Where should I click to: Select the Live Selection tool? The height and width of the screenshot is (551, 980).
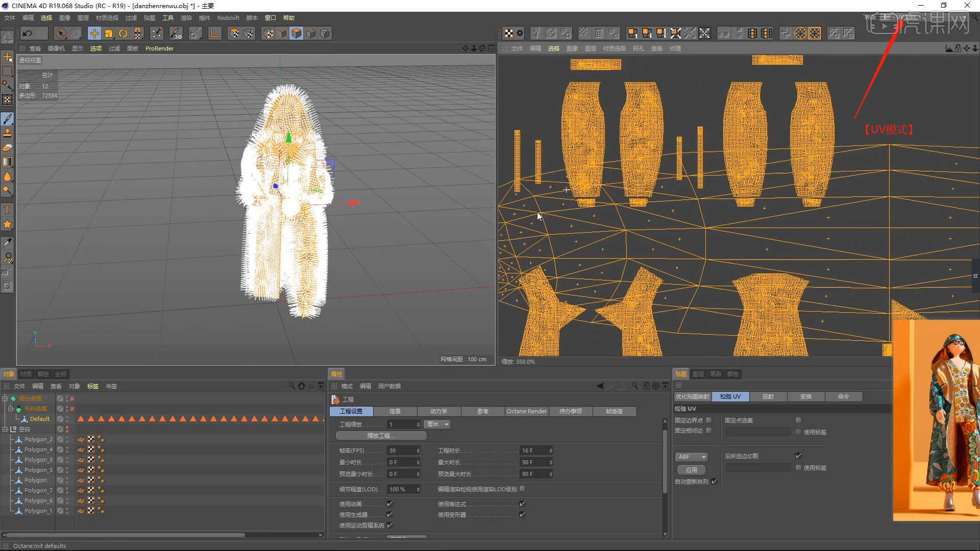coord(61,33)
